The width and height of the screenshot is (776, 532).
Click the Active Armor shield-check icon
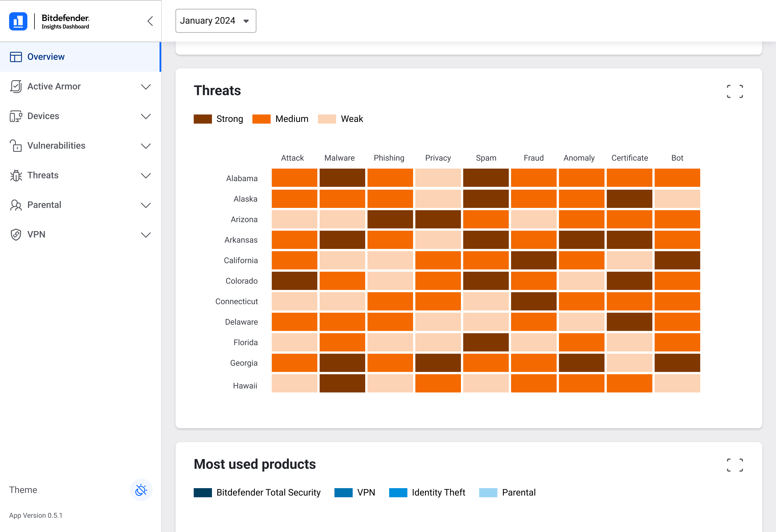tap(16, 86)
